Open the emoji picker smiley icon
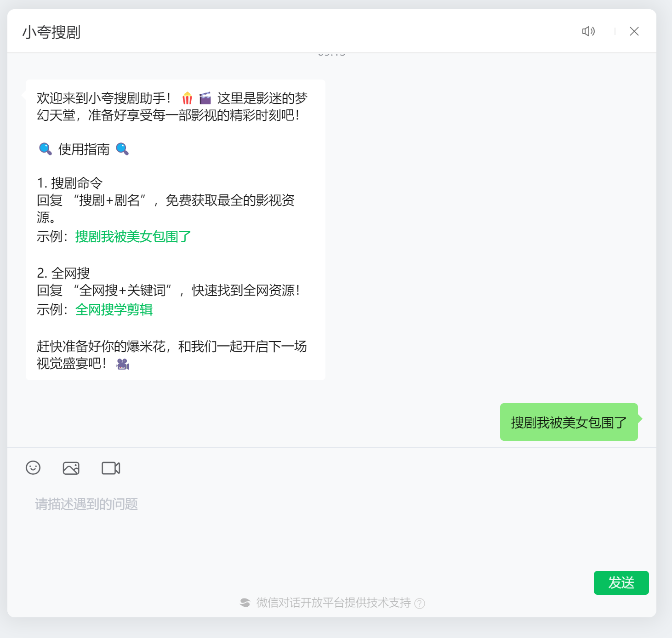Image resolution: width=672 pixels, height=638 pixels. (x=33, y=468)
